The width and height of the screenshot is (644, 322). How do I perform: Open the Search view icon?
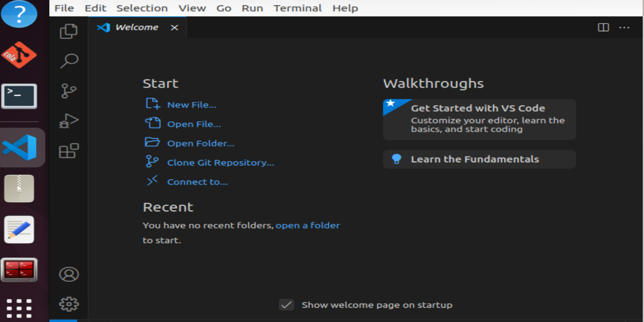(x=69, y=61)
